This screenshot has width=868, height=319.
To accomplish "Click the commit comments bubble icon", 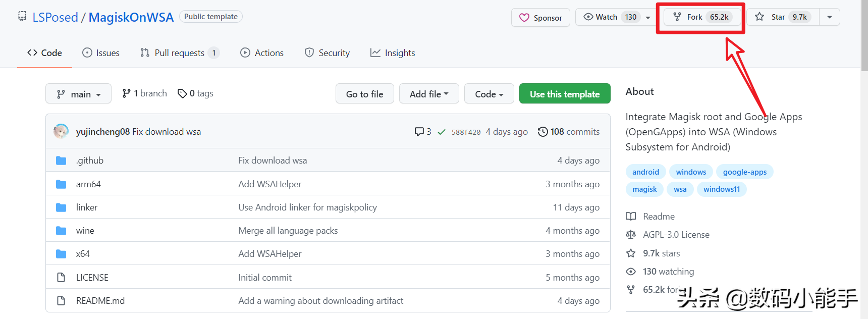I will coord(419,132).
